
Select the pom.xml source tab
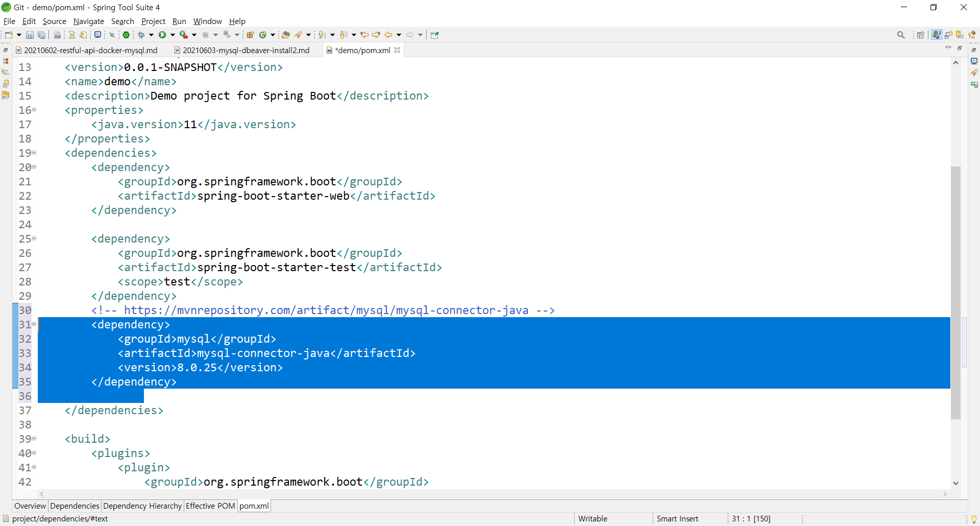point(254,506)
